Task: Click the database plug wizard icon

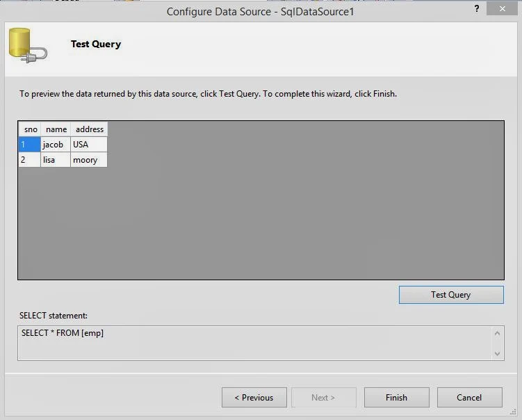Action: 28,46
